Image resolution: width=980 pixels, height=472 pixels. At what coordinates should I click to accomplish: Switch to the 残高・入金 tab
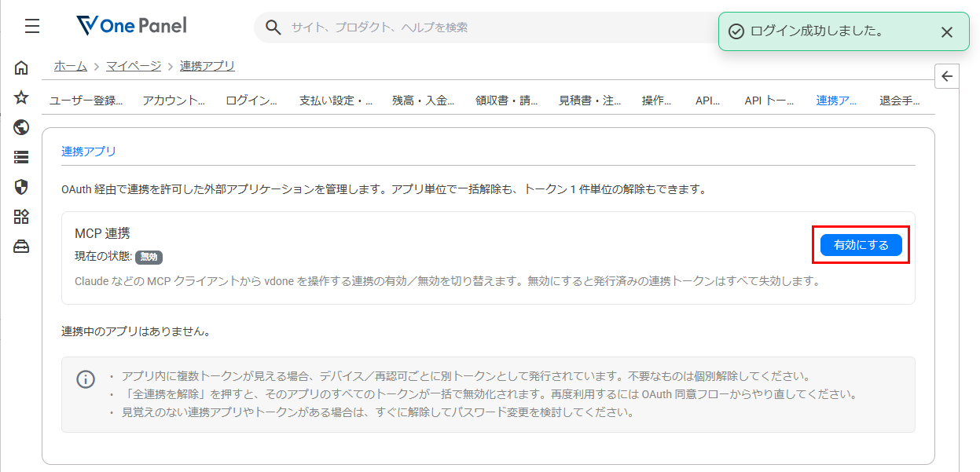tap(424, 101)
